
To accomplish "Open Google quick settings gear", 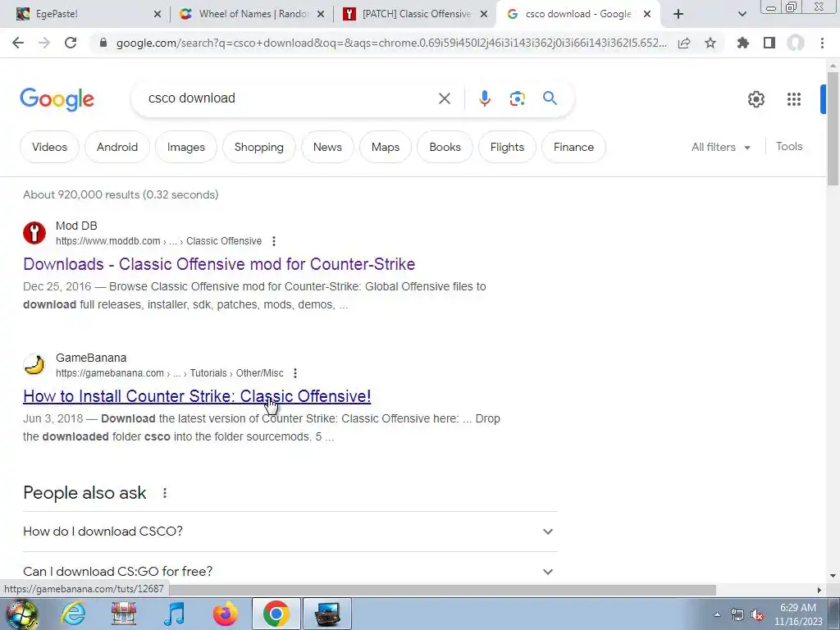I will tap(756, 99).
